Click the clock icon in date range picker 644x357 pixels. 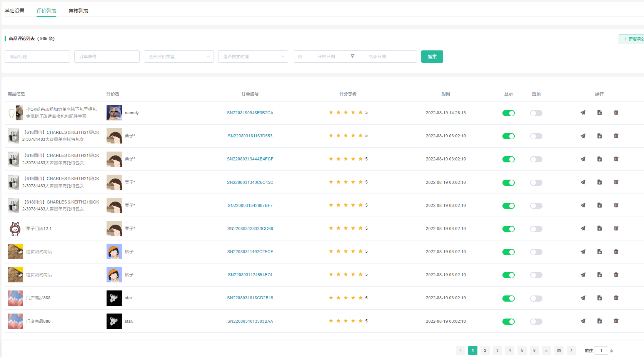(300, 57)
